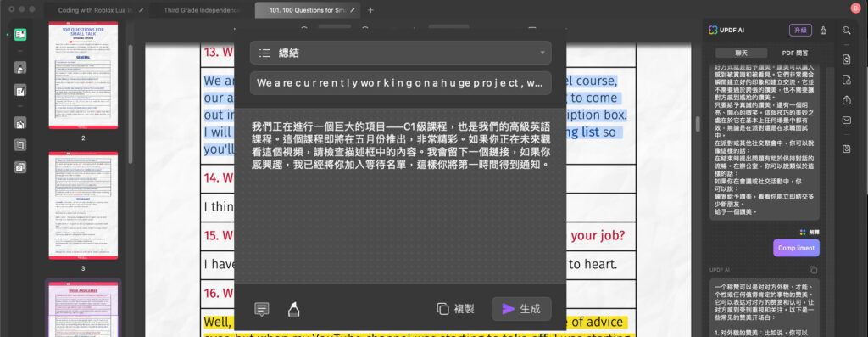Screen dimensions: 868x337
Task: Open the 總結 mode dropdown in the popup
Action: pyautogui.click(x=401, y=53)
